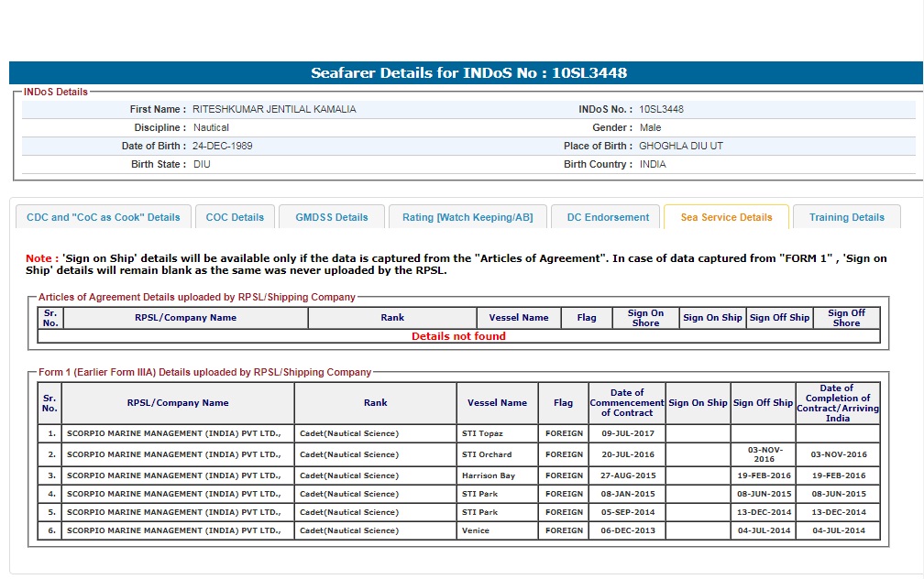Image resolution: width=924 pixels, height=579 pixels.
Task: Select the Sea Service Details tab
Action: pyautogui.click(x=726, y=217)
